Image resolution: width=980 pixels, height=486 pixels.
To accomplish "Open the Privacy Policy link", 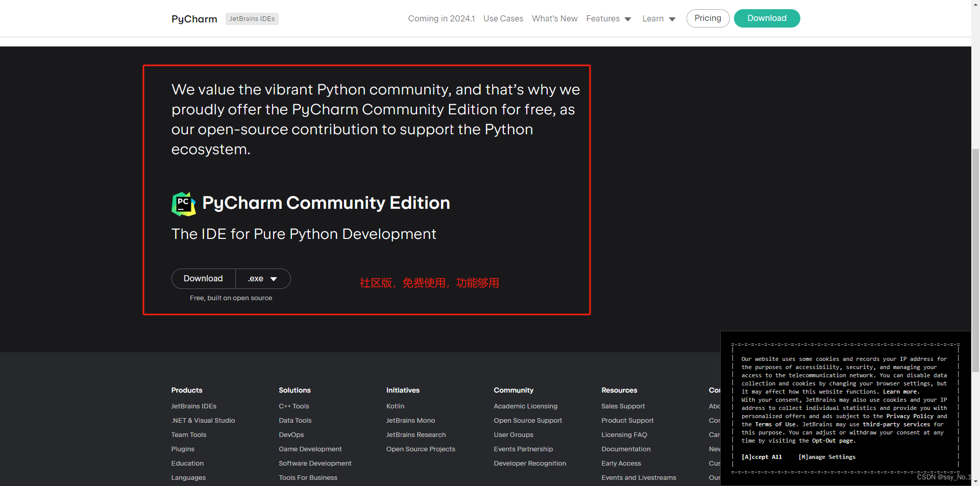I will 910,416.
